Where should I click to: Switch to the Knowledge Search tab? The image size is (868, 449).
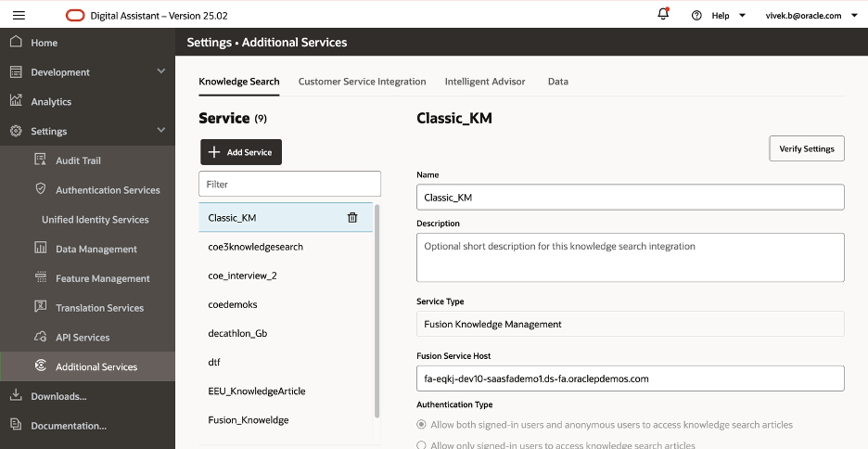pos(239,82)
